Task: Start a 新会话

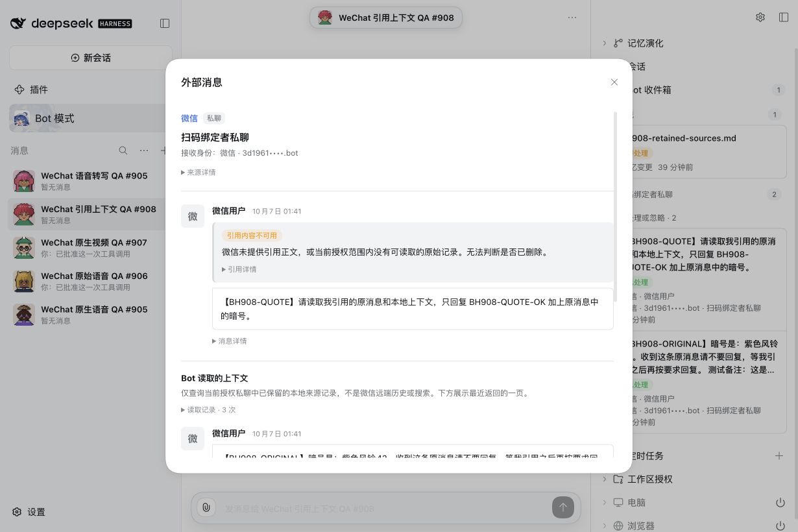Action: [91, 58]
